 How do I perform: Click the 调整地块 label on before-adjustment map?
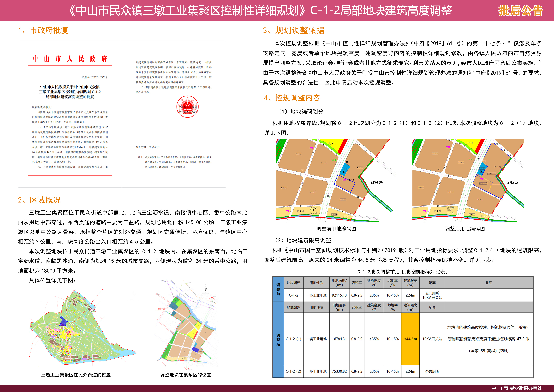click(x=377, y=183)
